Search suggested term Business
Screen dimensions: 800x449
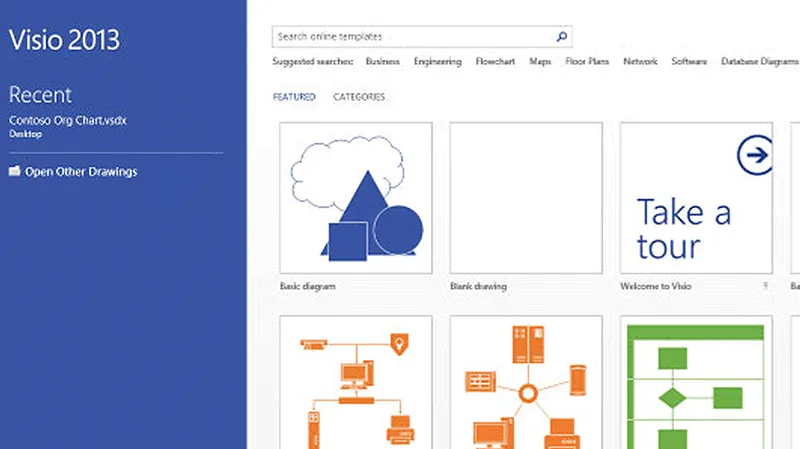tap(383, 61)
